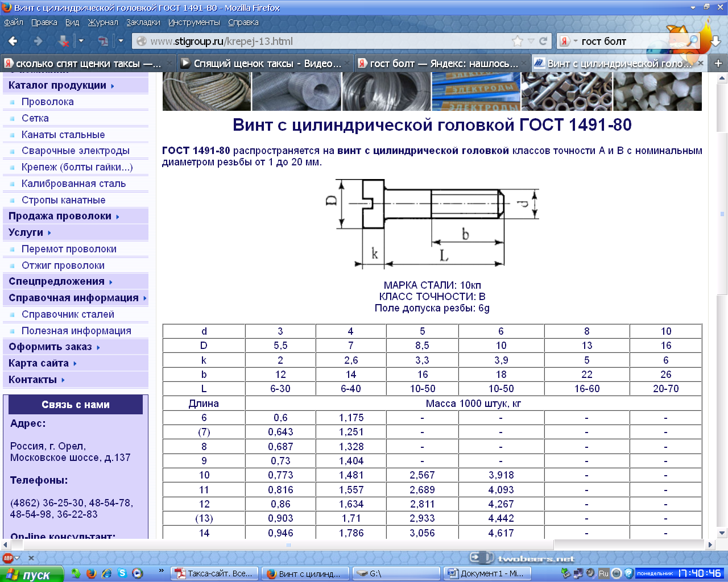Close the add-on bar with the x
The width and height of the screenshot is (728, 582).
[31, 558]
